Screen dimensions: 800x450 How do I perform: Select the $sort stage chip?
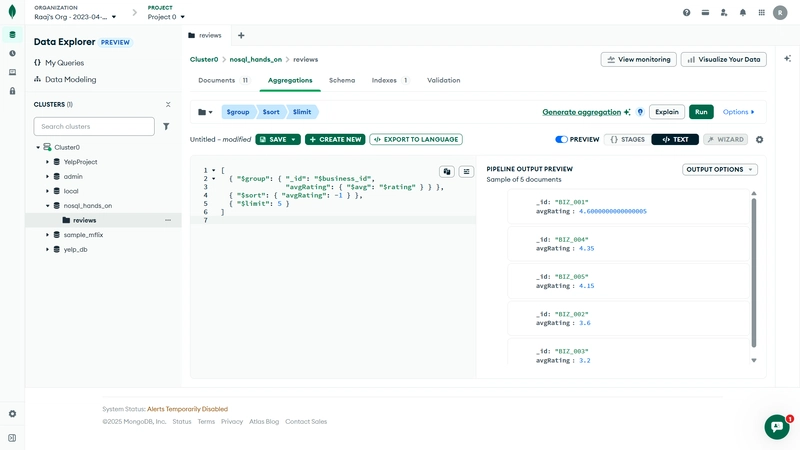pos(271,112)
